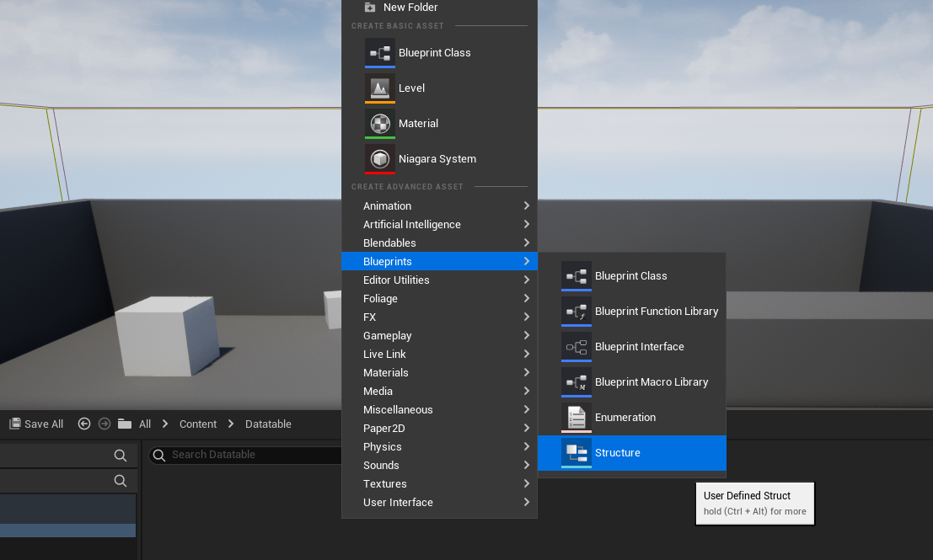Select the Datatable breadcrumb item
Image resolution: width=933 pixels, height=560 pixels.
point(268,424)
